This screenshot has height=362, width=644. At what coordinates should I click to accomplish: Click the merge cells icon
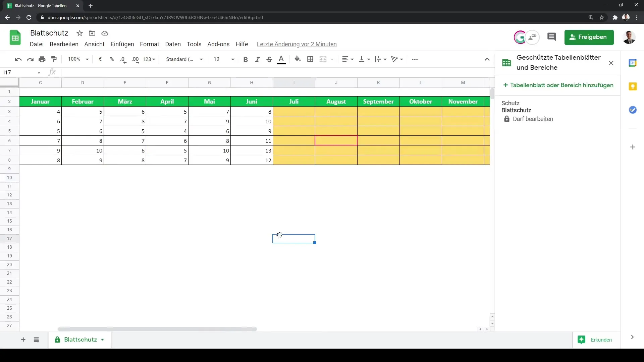tap(323, 59)
